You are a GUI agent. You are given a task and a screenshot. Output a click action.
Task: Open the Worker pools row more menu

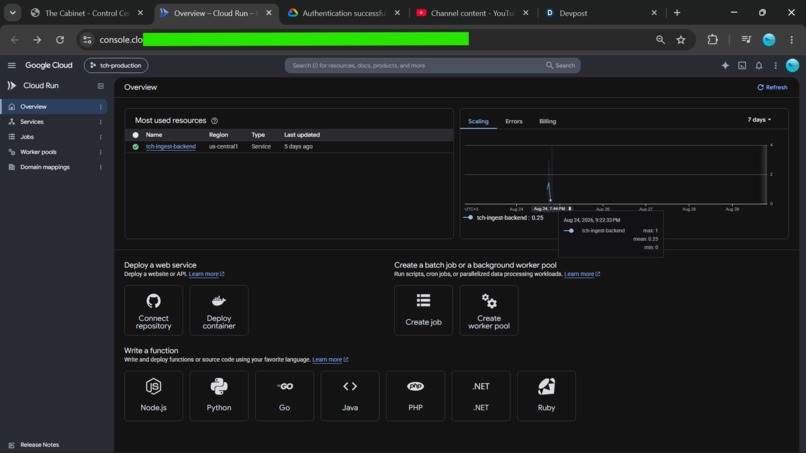(x=101, y=152)
